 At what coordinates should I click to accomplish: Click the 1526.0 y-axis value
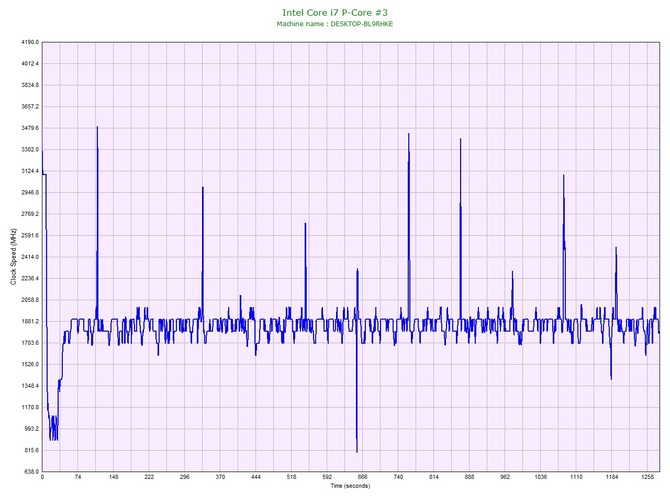click(x=30, y=365)
